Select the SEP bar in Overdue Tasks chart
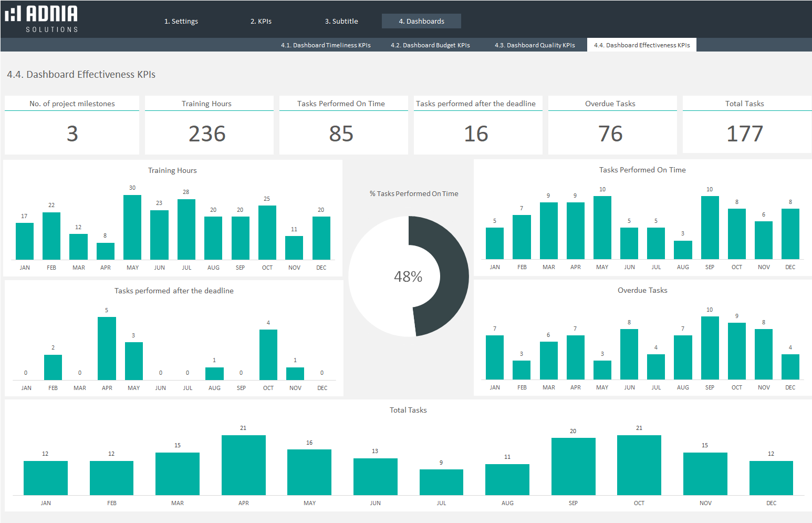 tap(710, 347)
